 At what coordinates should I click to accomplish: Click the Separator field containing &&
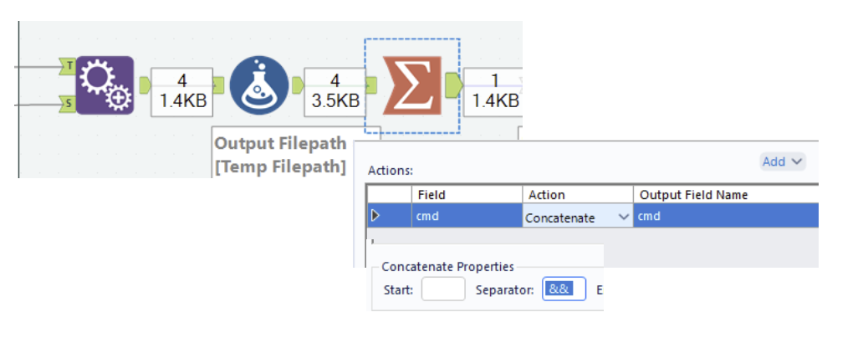(x=564, y=289)
